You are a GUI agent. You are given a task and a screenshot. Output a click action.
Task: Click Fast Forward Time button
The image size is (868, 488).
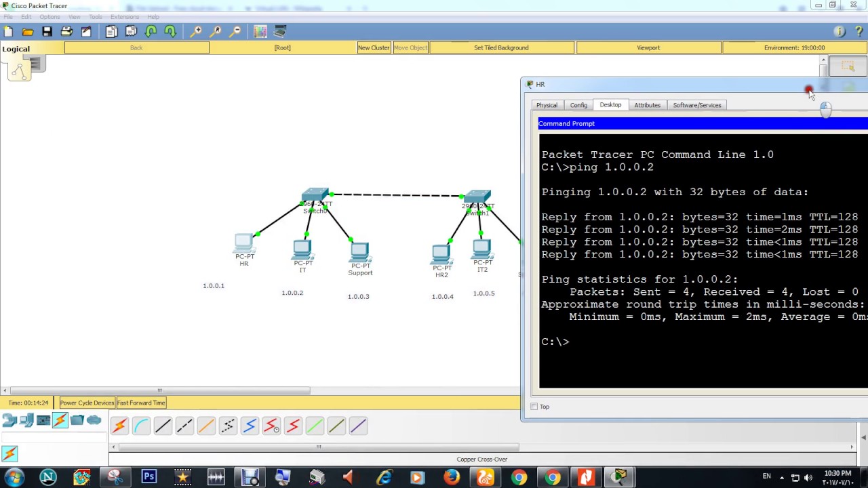point(141,403)
